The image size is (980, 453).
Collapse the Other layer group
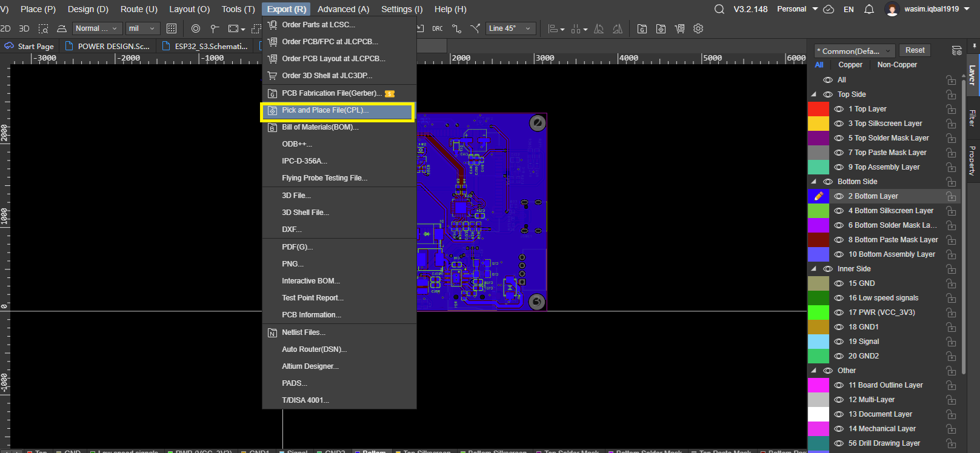(814, 371)
